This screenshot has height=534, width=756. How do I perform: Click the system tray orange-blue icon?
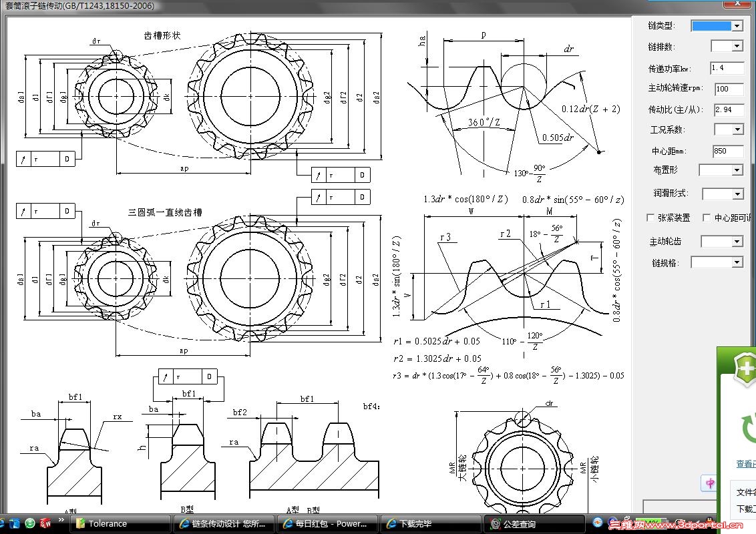[x=597, y=523]
